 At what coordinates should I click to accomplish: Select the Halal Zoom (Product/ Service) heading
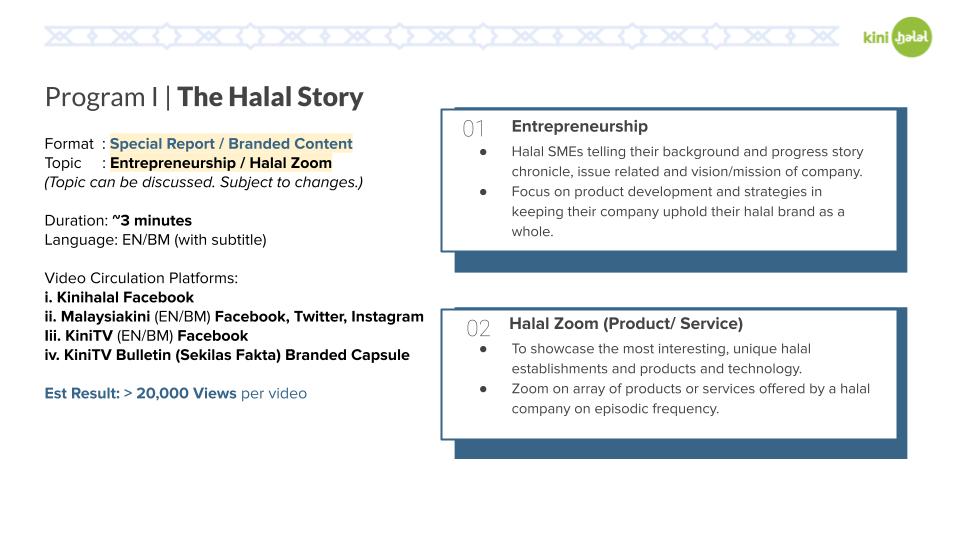[626, 323]
